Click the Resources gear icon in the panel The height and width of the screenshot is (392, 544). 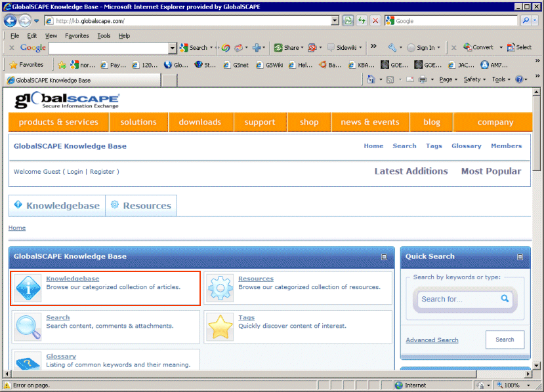point(220,288)
